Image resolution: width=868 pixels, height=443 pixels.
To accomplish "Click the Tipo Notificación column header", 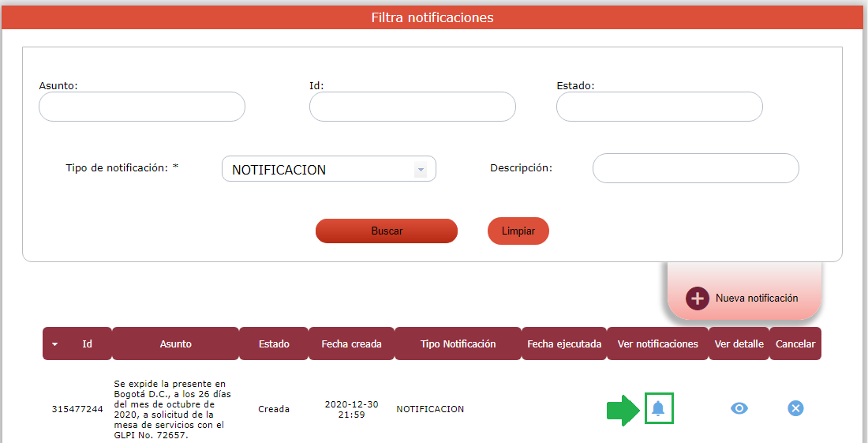I will coord(458,344).
